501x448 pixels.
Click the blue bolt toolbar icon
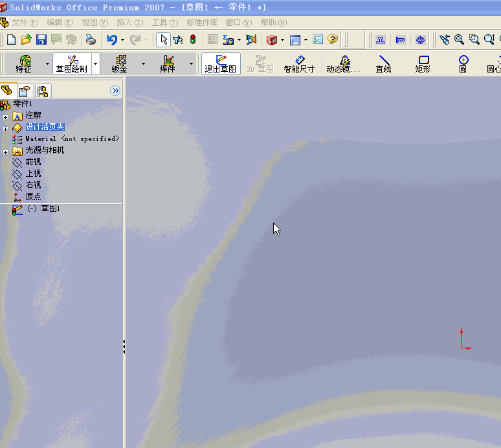pyautogui.click(x=401, y=40)
